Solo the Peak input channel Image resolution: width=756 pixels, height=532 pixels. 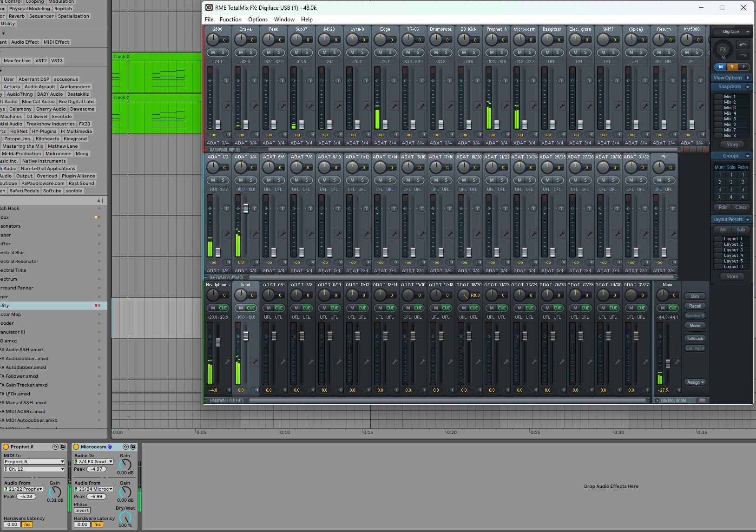279,52
